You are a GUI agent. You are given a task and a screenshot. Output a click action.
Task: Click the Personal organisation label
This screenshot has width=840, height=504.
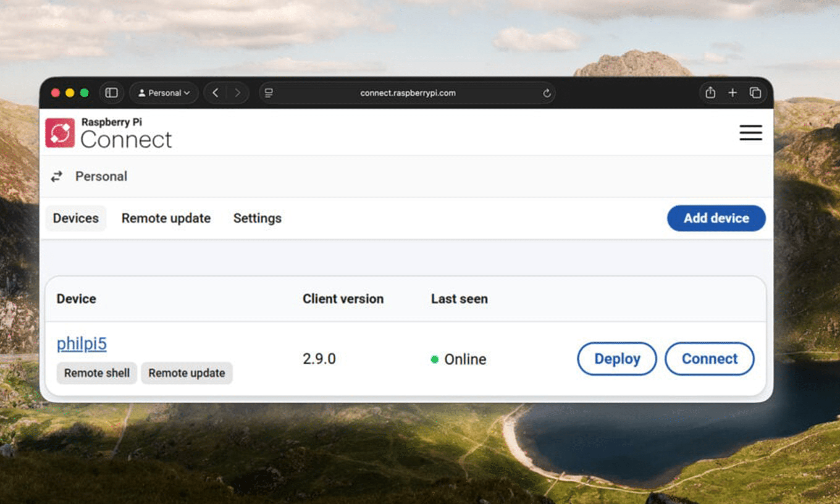click(101, 176)
